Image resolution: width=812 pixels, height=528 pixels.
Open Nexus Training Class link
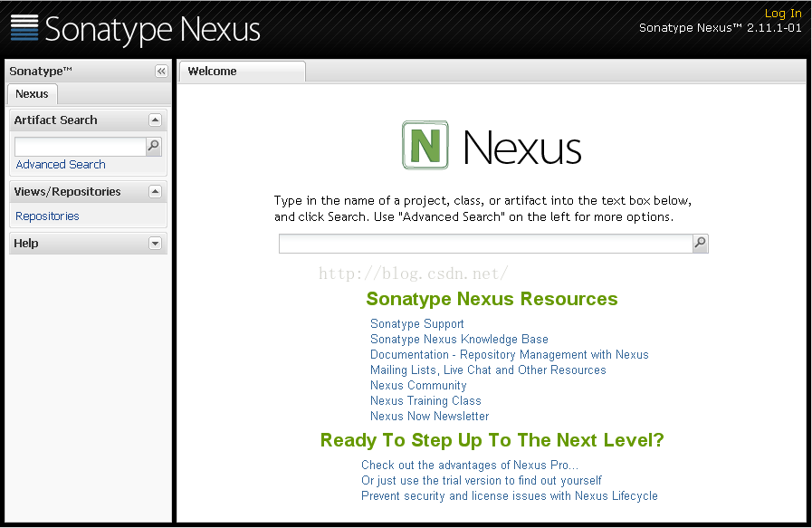[x=425, y=400]
